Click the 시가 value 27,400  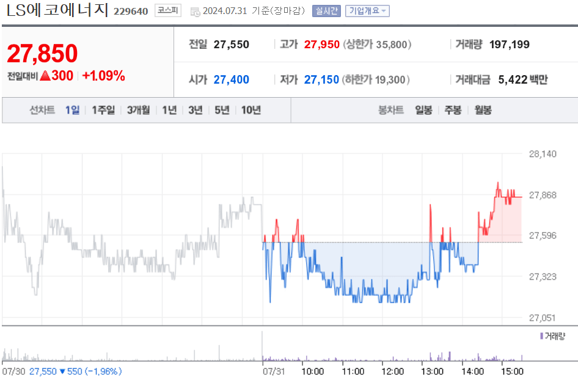pos(231,79)
